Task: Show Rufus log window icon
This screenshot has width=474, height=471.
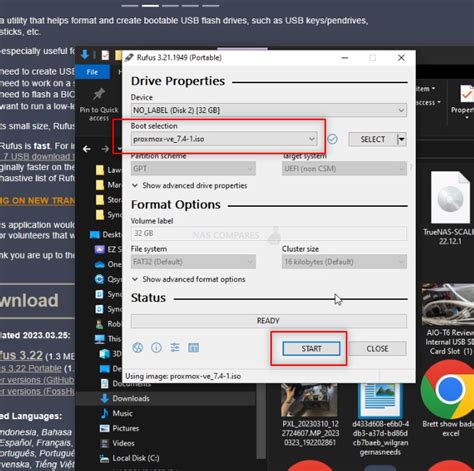Action: pos(193,348)
